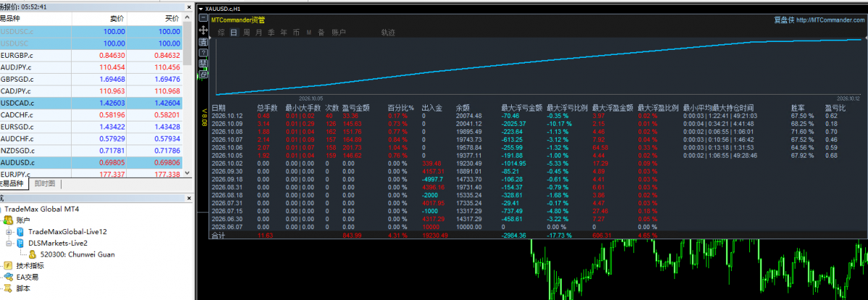The width and height of the screenshot is (868, 300).
Task: Click the 清 clear button in panel sidebar
Action: (203, 42)
